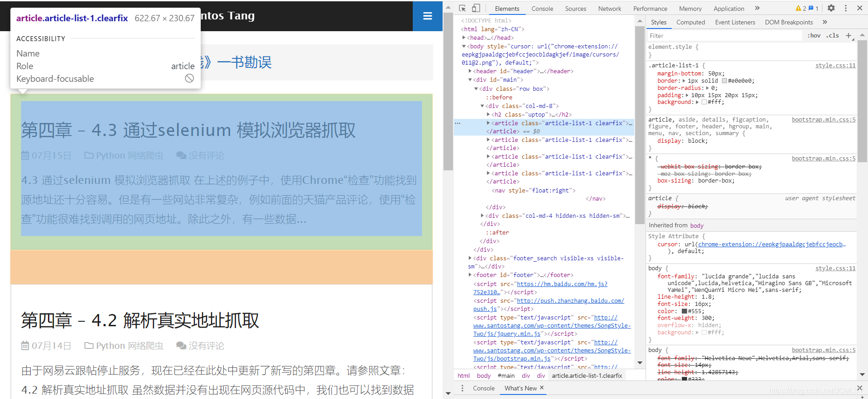Expand border shorthand property triangle
868x399 pixels.
tap(684, 81)
